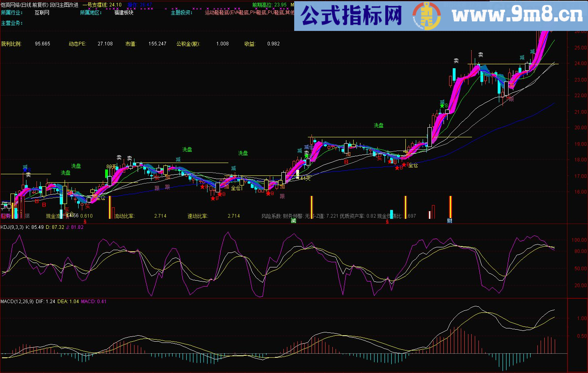Click the 2.714 value beside 流动比率
Viewport: 588px width, 373px height.
(x=160, y=216)
